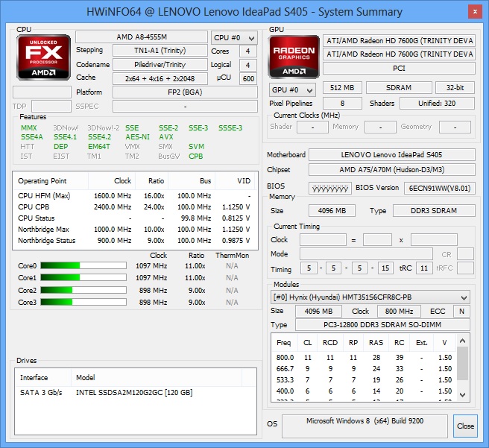Click the empty TDP field
489x448 pixels.
(51, 107)
